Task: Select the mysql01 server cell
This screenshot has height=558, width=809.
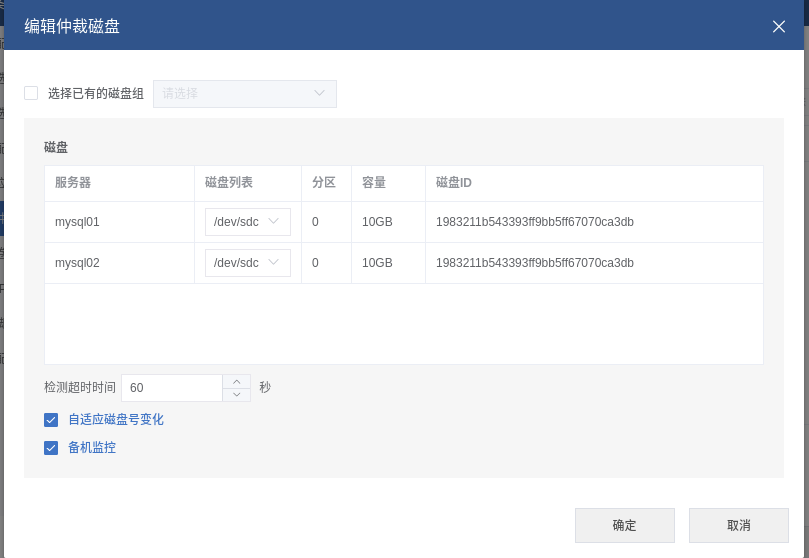Action: point(77,222)
